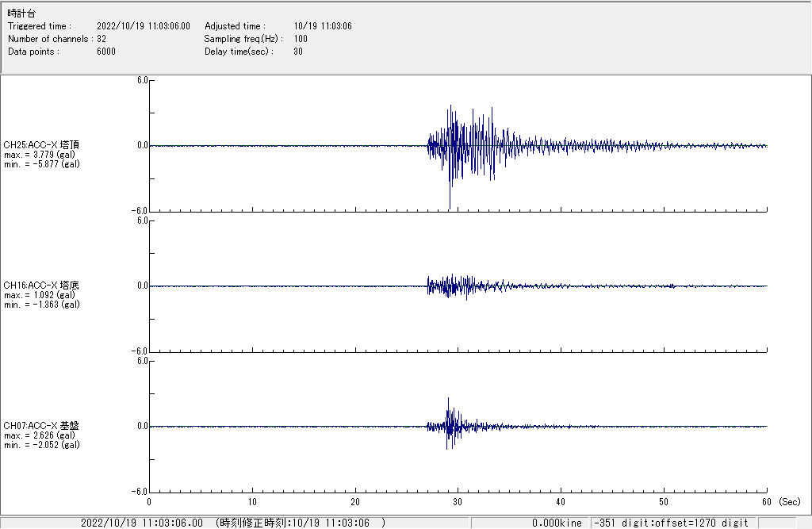Click the CH25:ACC-X 塔頂 channel label
The height and width of the screenshot is (529, 812).
coord(41,145)
